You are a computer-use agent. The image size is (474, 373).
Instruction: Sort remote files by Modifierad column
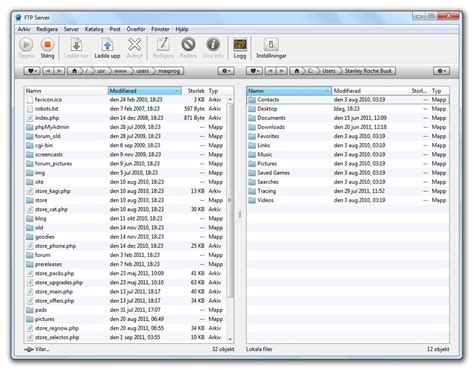pos(145,91)
